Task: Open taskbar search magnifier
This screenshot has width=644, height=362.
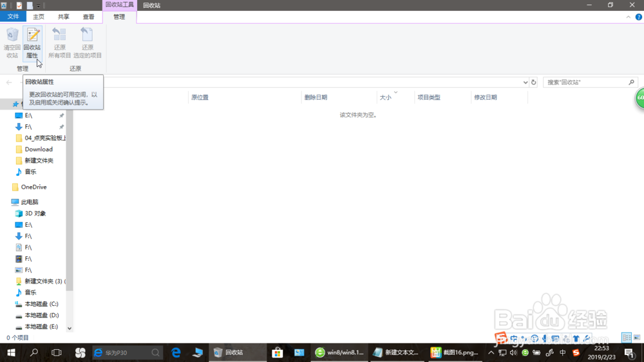Action: pyautogui.click(x=34, y=352)
